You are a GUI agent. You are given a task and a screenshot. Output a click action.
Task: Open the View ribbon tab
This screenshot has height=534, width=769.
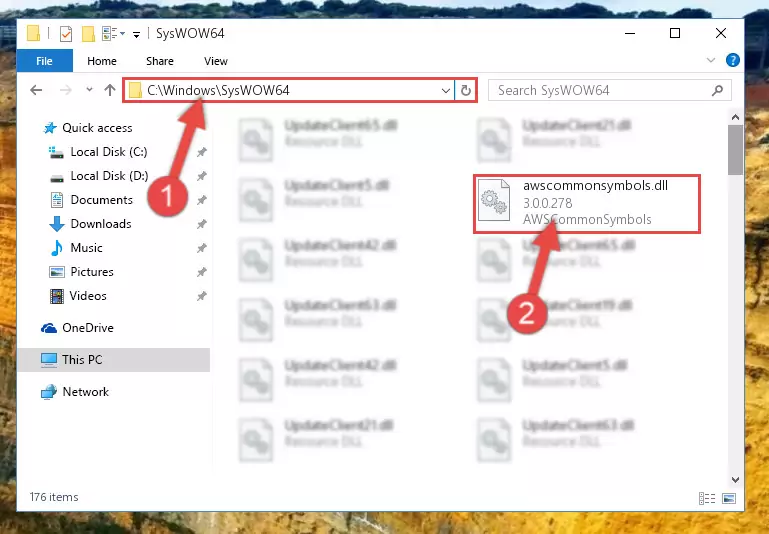(x=216, y=61)
